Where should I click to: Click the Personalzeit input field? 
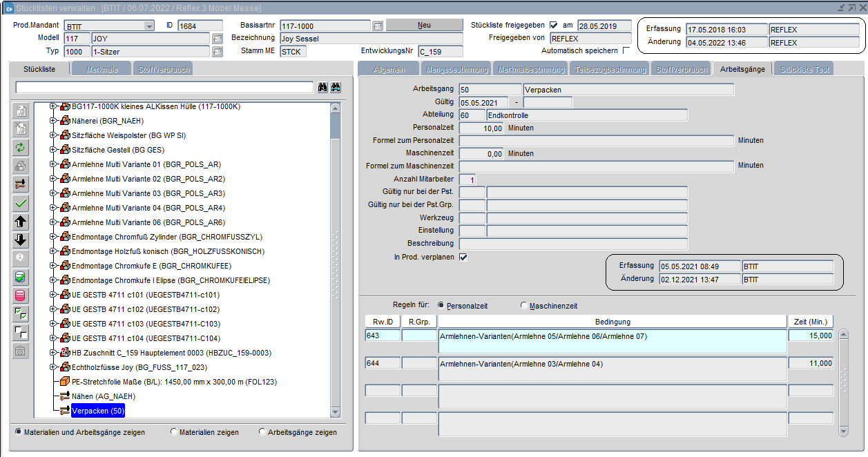pos(481,128)
